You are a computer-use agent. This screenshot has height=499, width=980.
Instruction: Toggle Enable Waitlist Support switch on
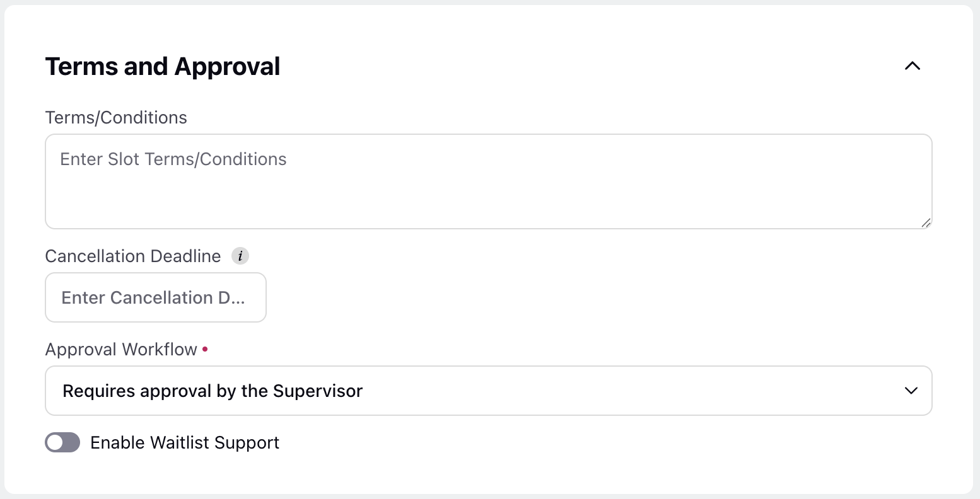click(62, 442)
